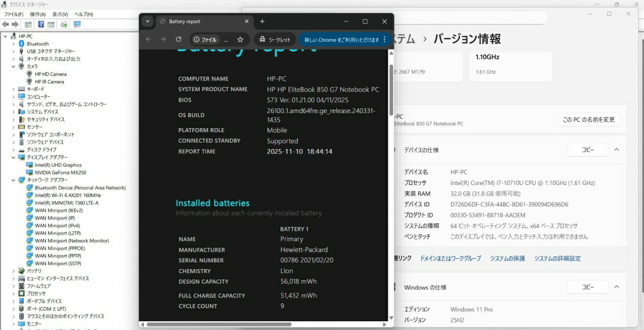This screenshot has width=644, height=330.
Task: Collapse the ネットワーク アダプター category
Action: (13, 180)
